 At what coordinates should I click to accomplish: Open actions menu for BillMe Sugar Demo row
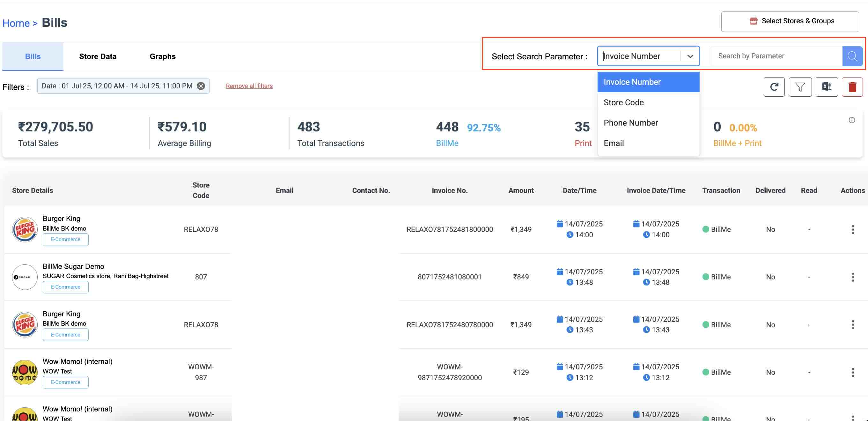tap(852, 277)
